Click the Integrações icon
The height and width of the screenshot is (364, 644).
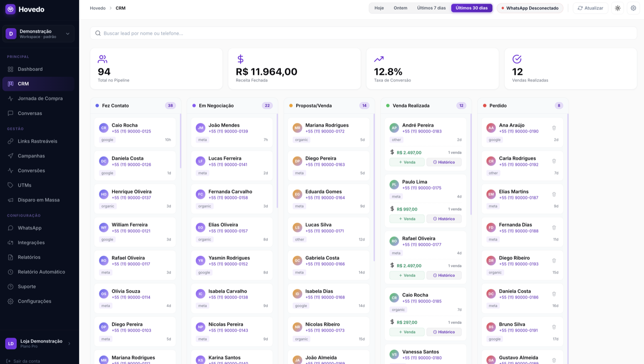[x=10, y=243]
